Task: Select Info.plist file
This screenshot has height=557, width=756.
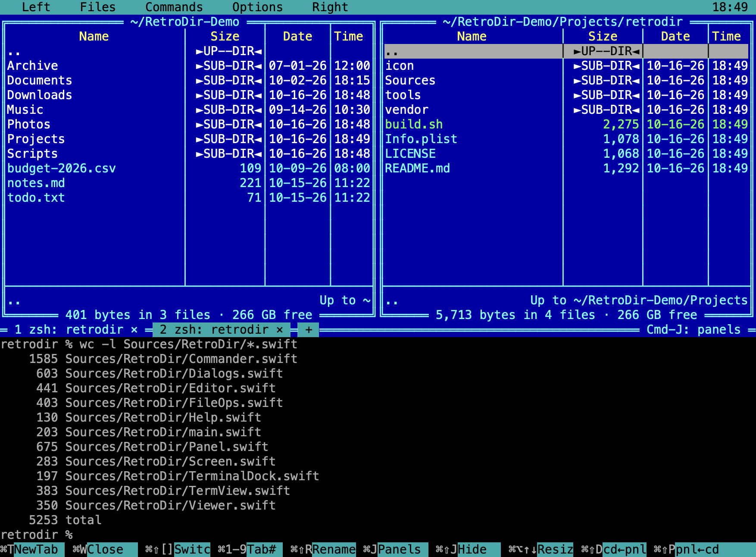Action: (x=566, y=139)
